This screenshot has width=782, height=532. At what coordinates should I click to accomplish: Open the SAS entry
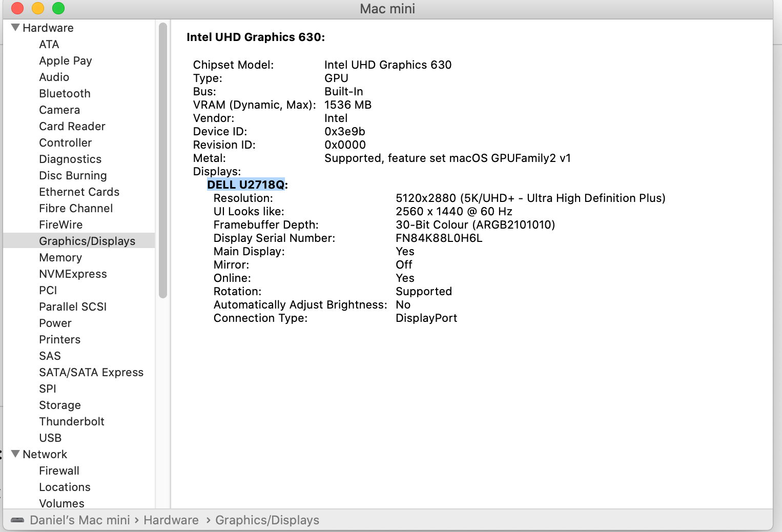50,356
